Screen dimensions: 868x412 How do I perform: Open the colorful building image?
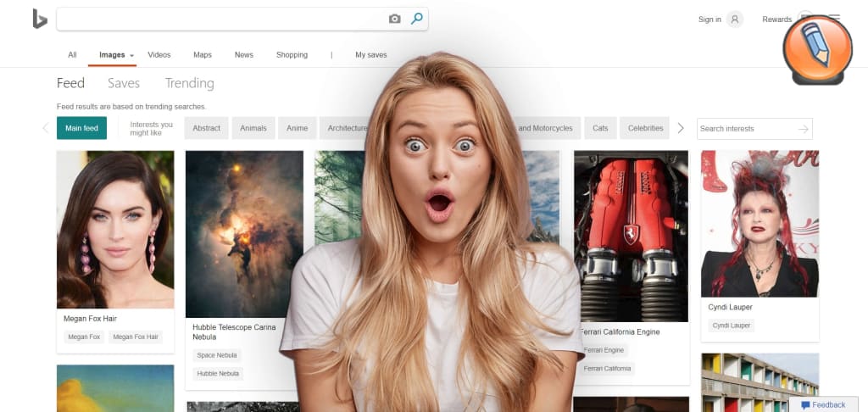point(759,382)
